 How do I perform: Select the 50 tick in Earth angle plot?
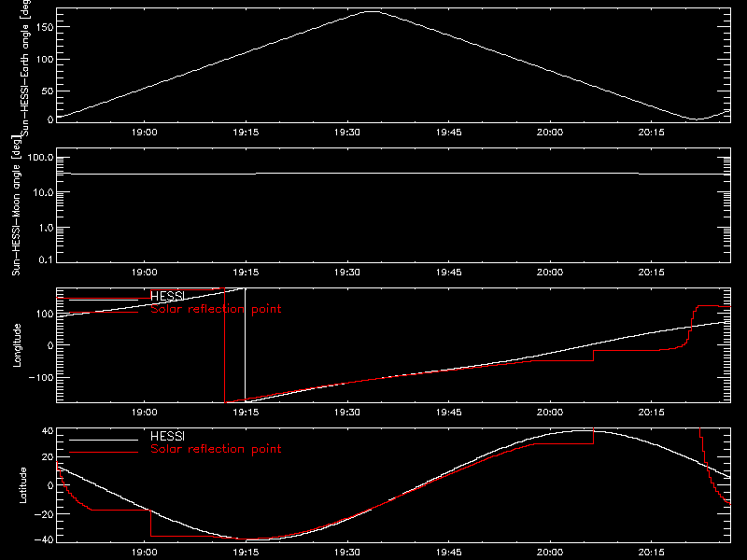click(48, 91)
